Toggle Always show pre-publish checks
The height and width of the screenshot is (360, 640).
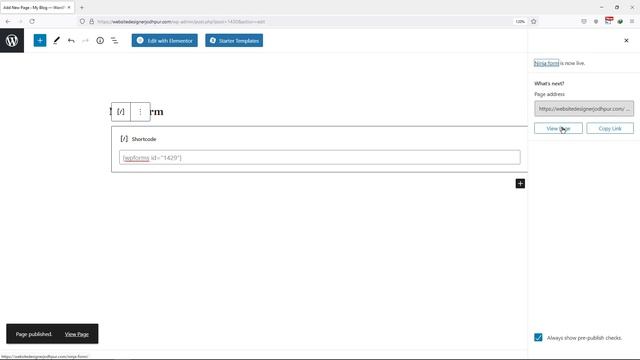pyautogui.click(x=538, y=338)
